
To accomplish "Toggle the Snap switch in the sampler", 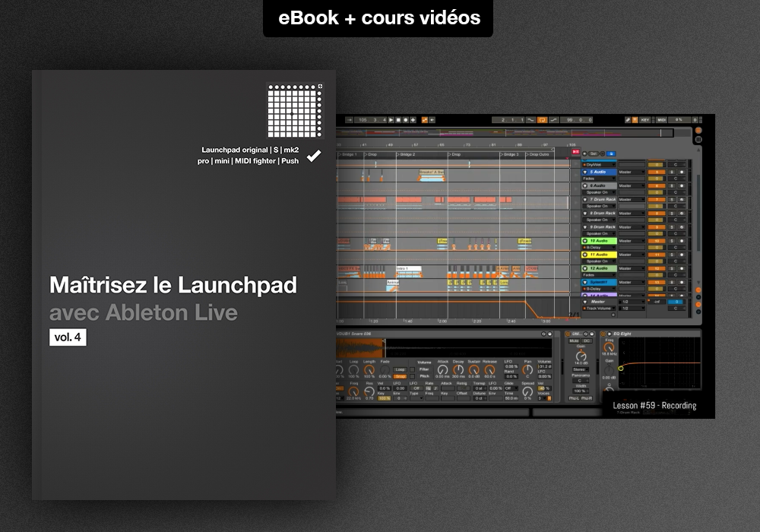I will coord(400,377).
